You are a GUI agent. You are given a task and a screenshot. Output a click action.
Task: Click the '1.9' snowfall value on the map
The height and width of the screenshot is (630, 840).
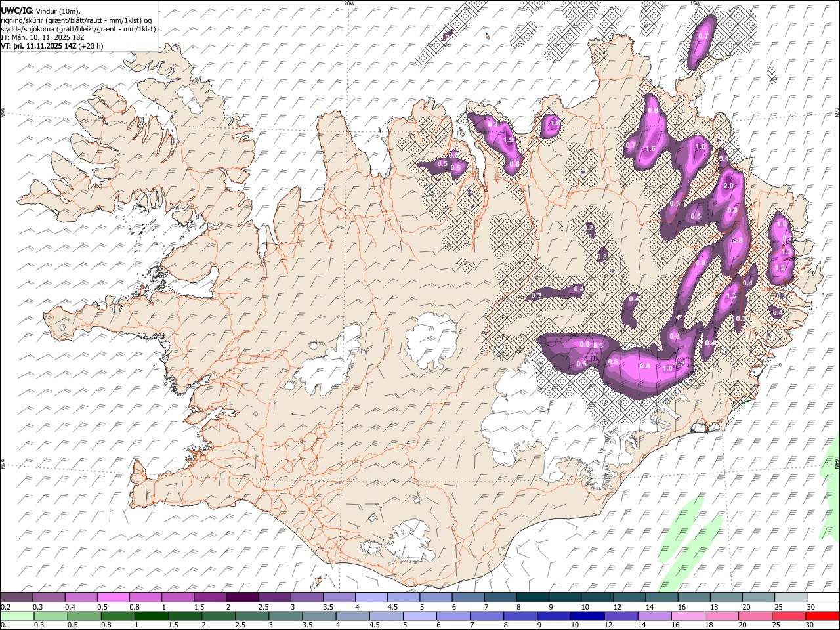pyautogui.click(x=507, y=140)
